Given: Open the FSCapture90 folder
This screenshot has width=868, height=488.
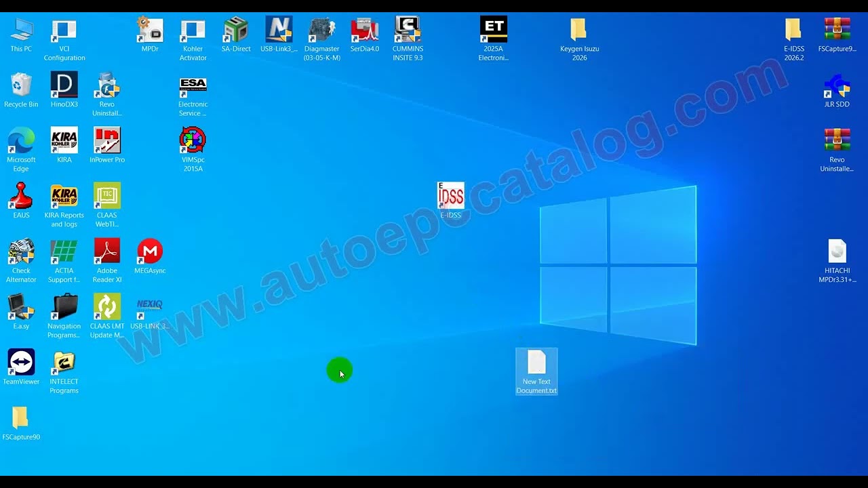Looking at the screenshot, I should pyautogui.click(x=21, y=423).
